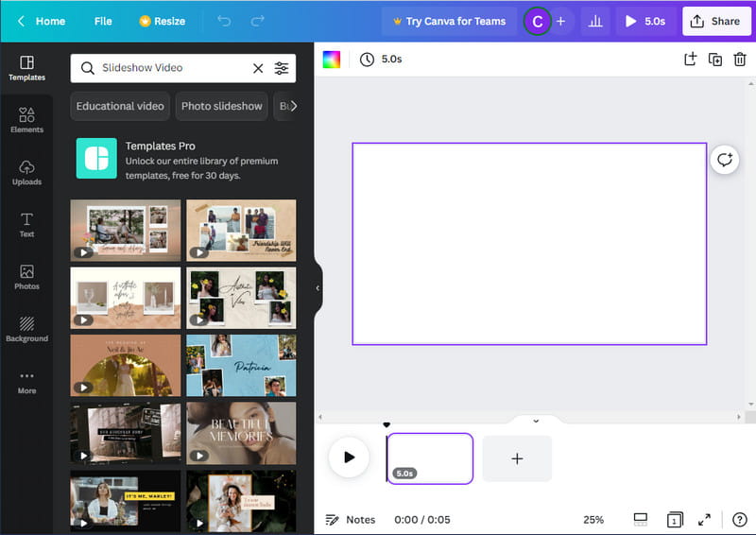Add a comment on canvas
756x535 pixels.
(x=724, y=160)
